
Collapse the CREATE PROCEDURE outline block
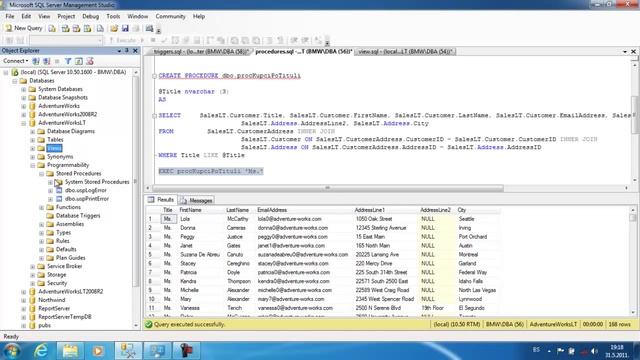tap(154, 76)
